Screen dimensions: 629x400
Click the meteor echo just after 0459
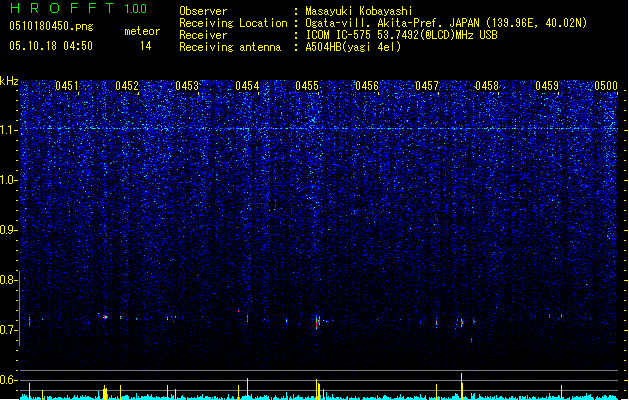tap(561, 316)
